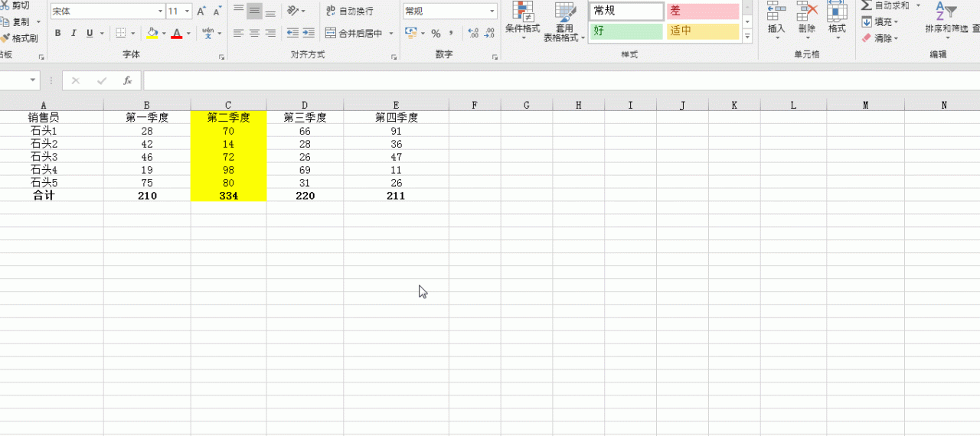
Task: Apply percent style
Action: 436,33
